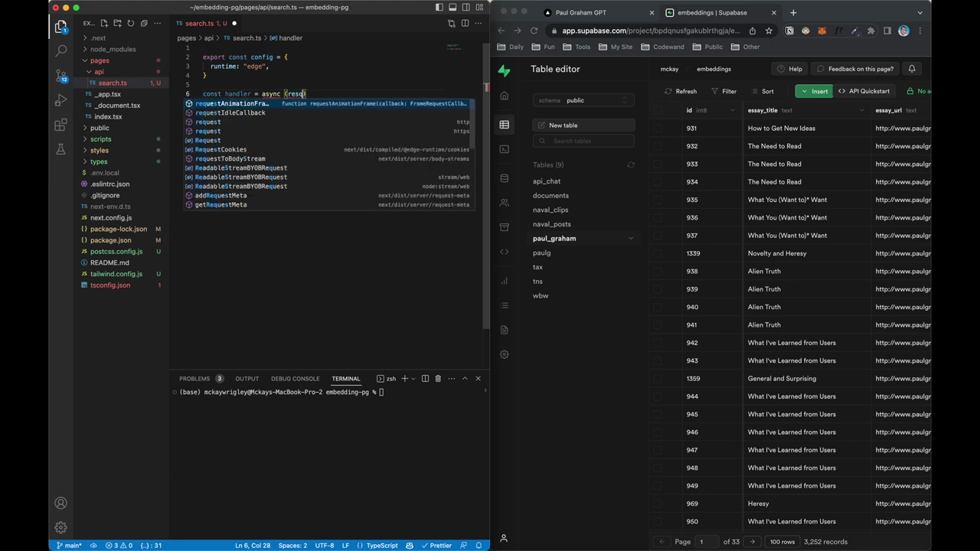Check the row with id 938
Viewport: 980px width, 551px height.
point(658,271)
